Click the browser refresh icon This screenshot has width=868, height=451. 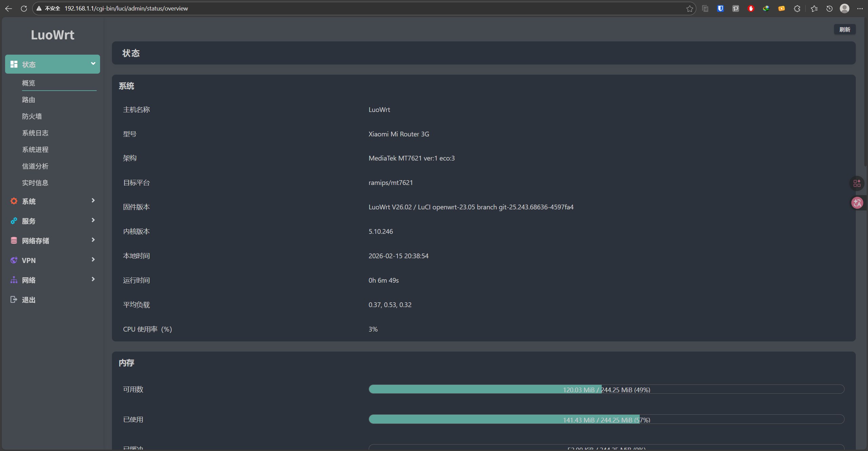point(24,8)
